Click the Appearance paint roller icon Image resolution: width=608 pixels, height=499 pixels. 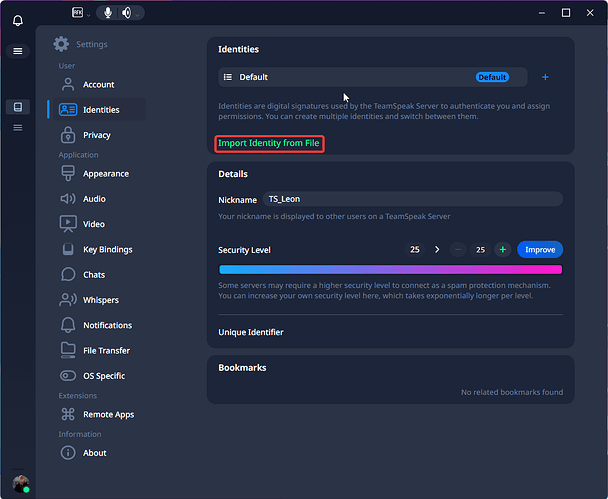(68, 173)
